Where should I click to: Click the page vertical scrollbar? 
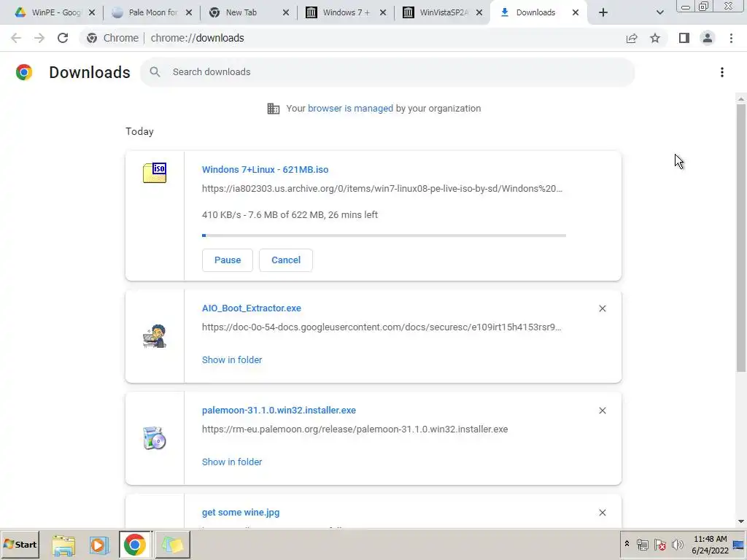[x=741, y=238]
